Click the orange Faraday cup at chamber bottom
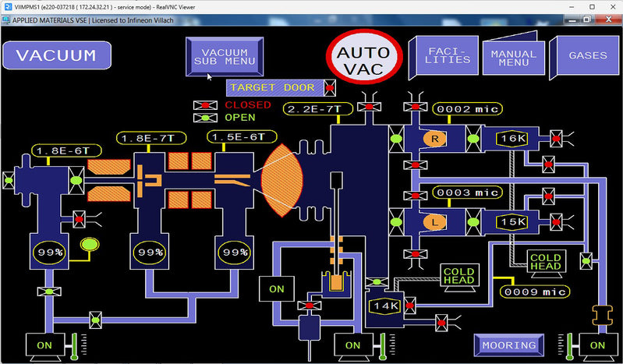This screenshot has height=364, width=623. pos(336,281)
